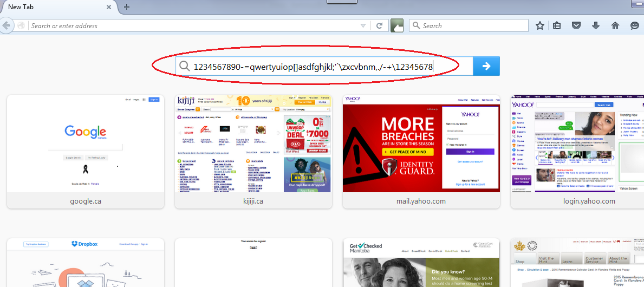644x287 pixels.
Task: Open the google.ca thumbnail tile
Action: pos(86,152)
